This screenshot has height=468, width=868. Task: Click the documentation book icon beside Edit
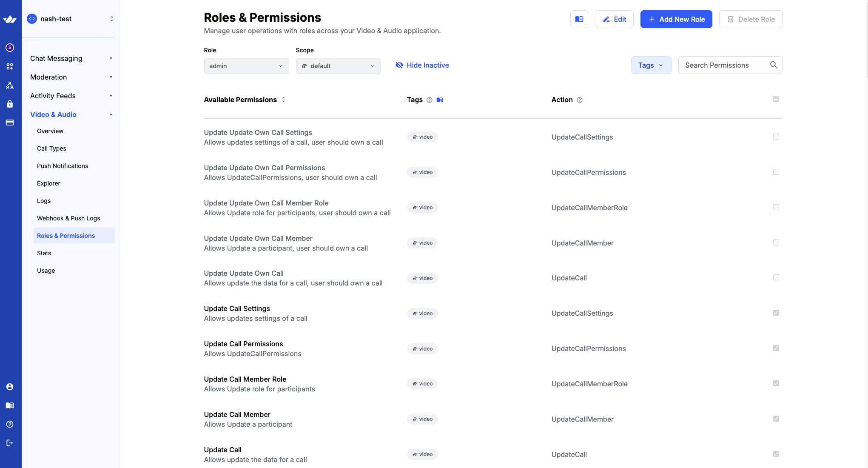(x=579, y=19)
